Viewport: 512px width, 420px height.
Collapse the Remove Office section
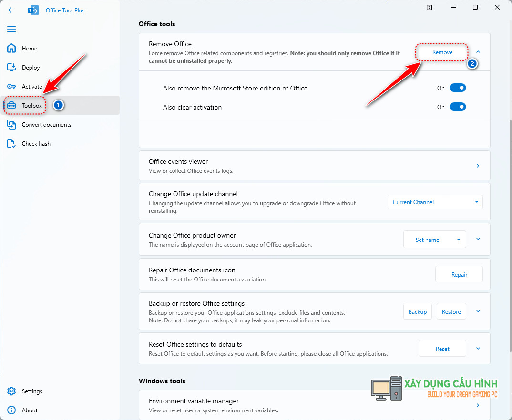(x=478, y=52)
